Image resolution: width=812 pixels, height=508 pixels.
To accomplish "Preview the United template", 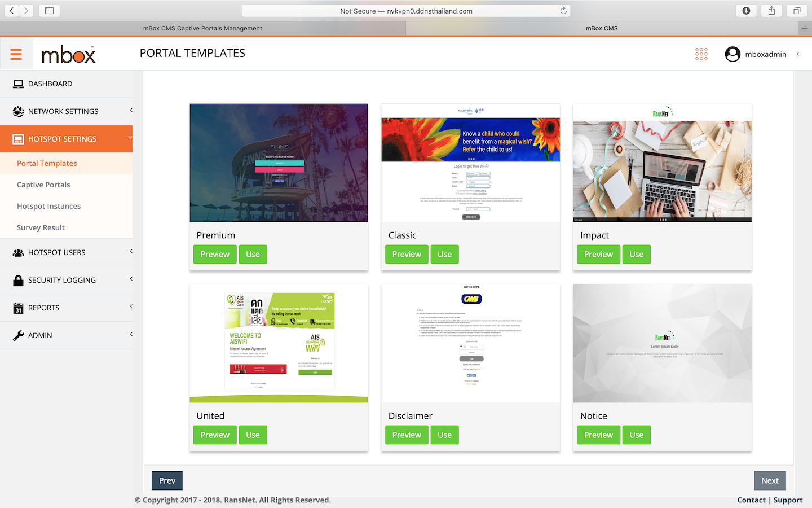I will pyautogui.click(x=215, y=435).
